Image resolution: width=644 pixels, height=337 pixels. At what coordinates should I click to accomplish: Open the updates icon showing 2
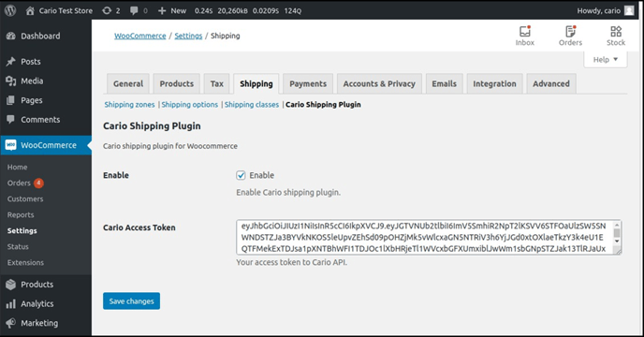[107, 10]
